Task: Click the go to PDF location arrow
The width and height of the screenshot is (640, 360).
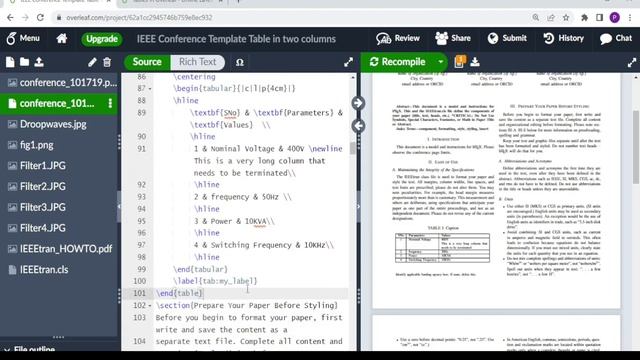Action: 358,103
